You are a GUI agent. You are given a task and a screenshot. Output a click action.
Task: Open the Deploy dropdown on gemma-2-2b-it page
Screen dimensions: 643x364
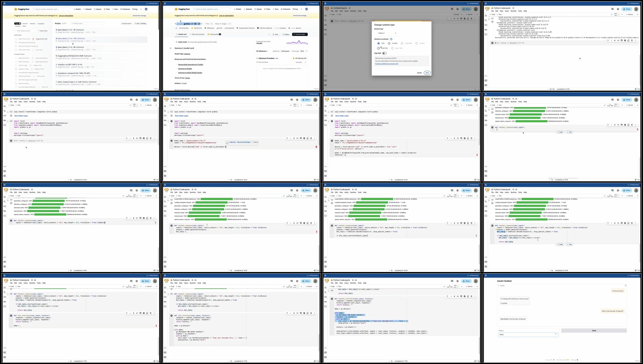click(x=286, y=34)
